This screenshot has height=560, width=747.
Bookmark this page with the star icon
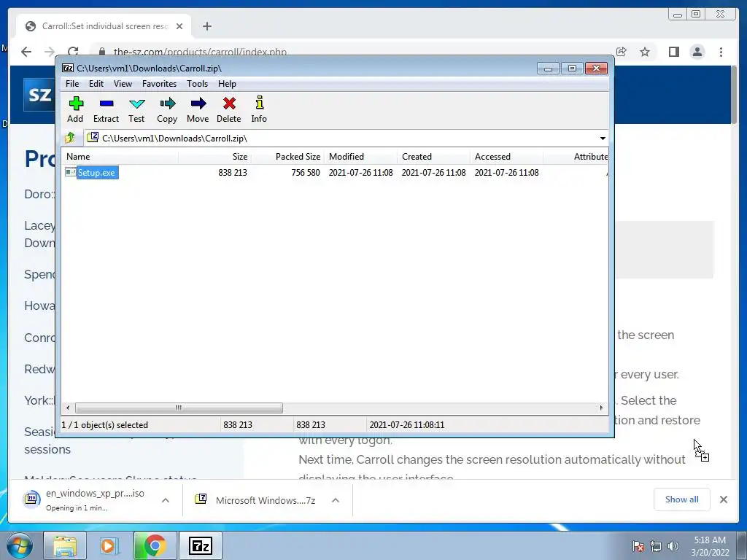tap(645, 52)
